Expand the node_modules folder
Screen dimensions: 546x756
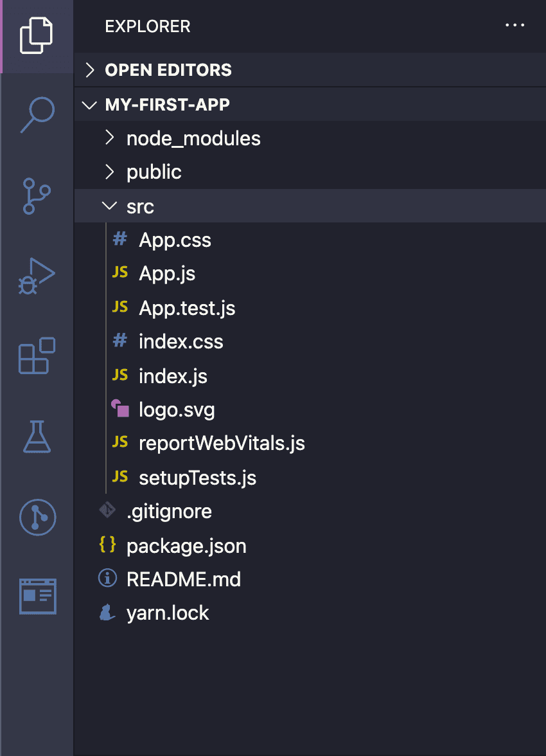[193, 138]
